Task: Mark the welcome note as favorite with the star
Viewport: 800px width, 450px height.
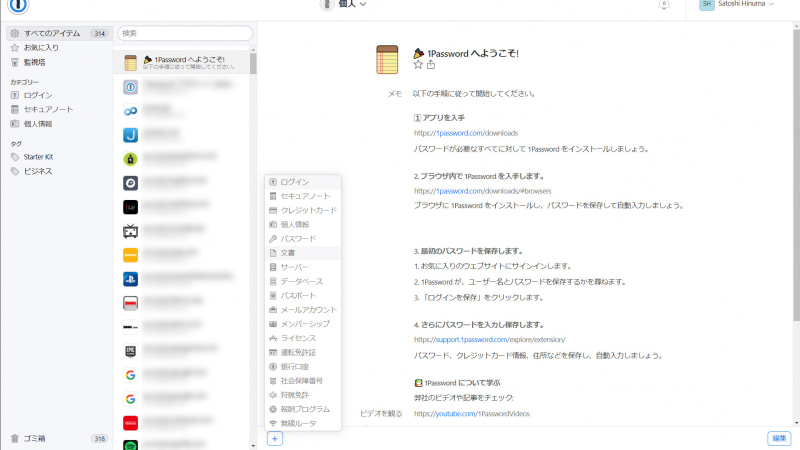Action: coord(418,65)
